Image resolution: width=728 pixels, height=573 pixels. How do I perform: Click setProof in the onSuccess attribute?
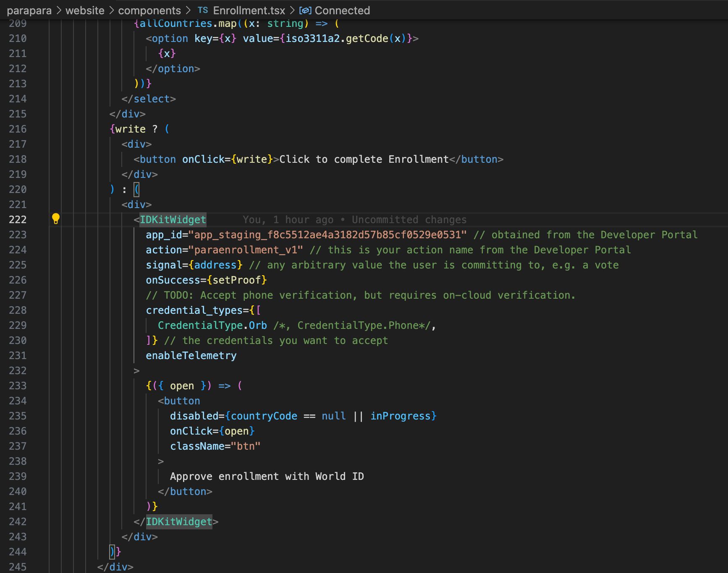237,280
